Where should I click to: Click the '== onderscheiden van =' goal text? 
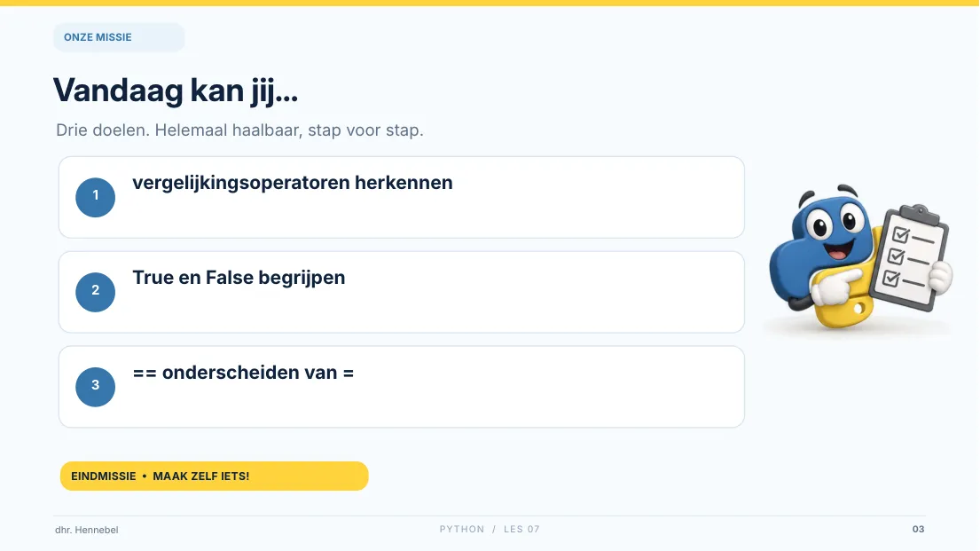tap(243, 372)
